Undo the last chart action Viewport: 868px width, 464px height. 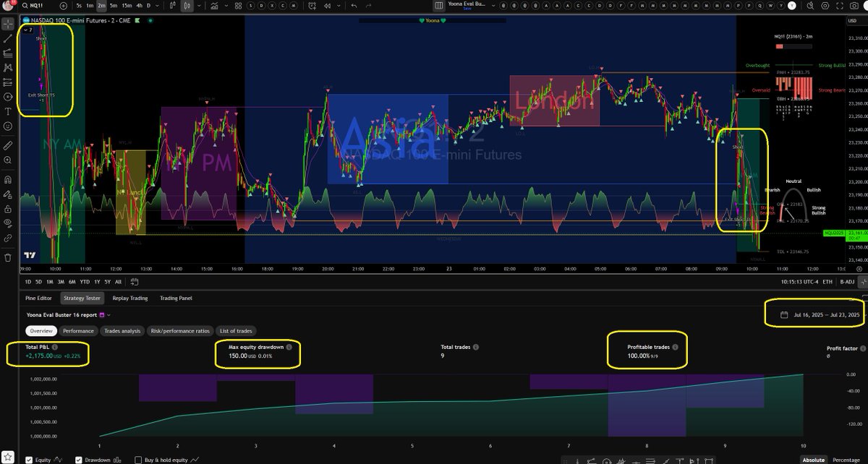point(354,6)
